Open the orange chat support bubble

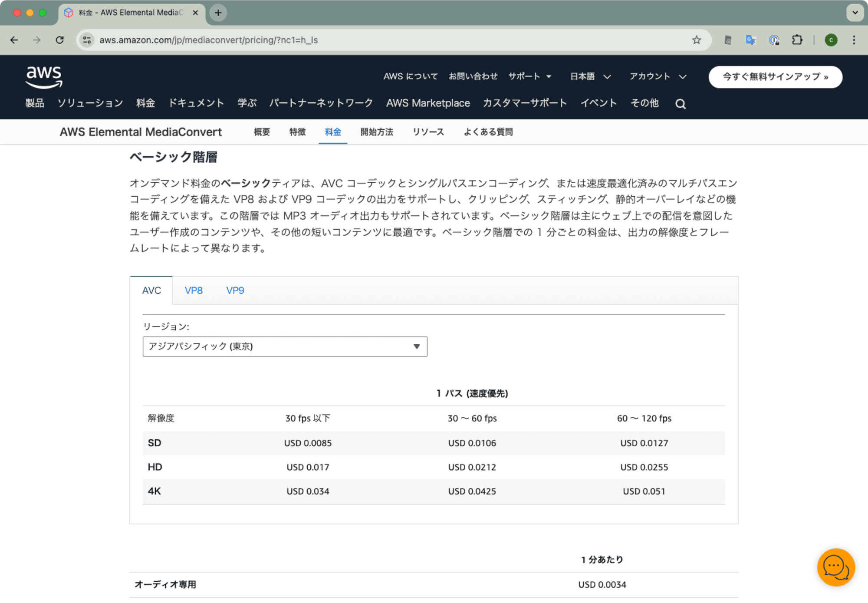(835, 567)
